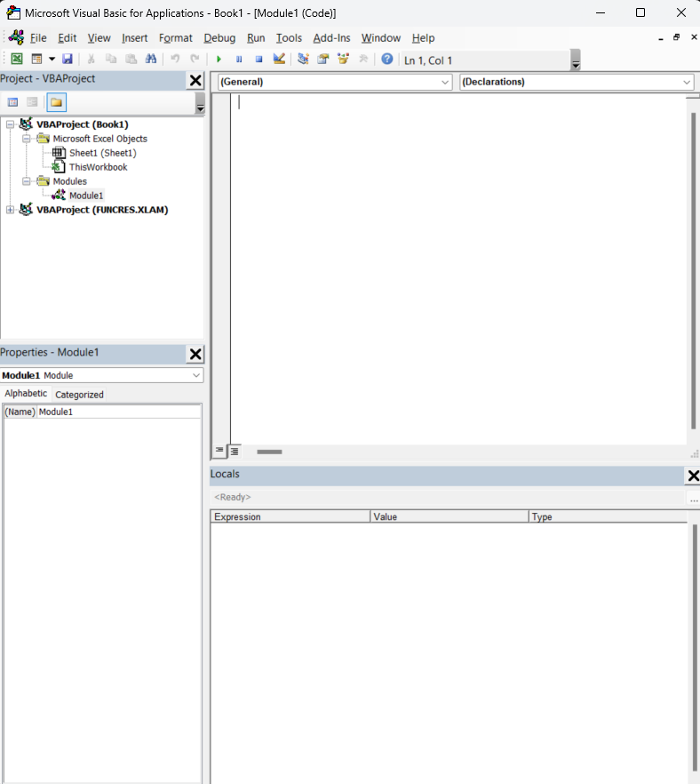Click the Insert UserForm toolbar icon

point(36,59)
